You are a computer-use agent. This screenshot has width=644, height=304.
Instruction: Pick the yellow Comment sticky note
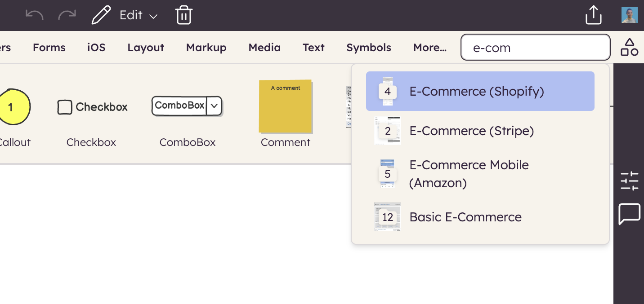(x=285, y=107)
